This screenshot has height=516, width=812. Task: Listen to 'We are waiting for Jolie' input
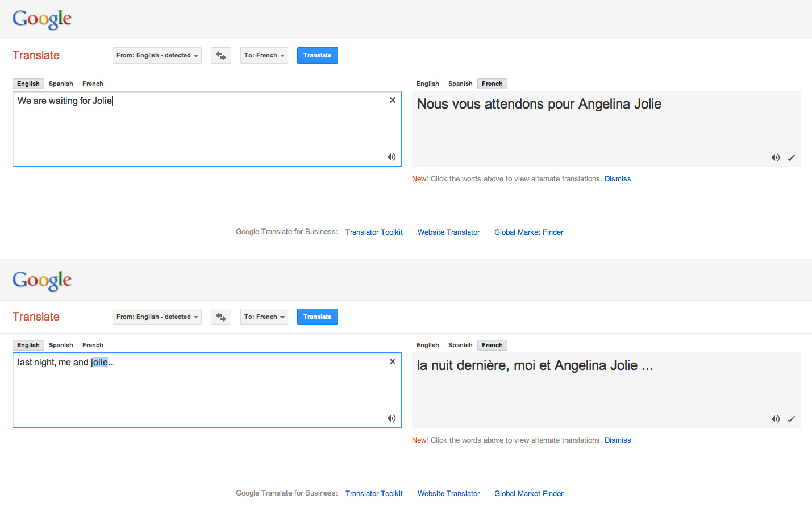coord(392,157)
